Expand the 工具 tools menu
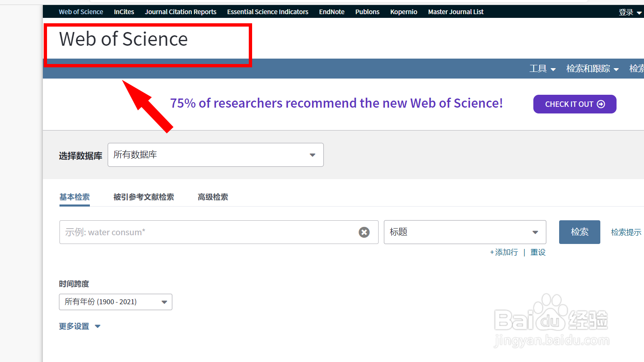The image size is (644, 362). pos(542,69)
